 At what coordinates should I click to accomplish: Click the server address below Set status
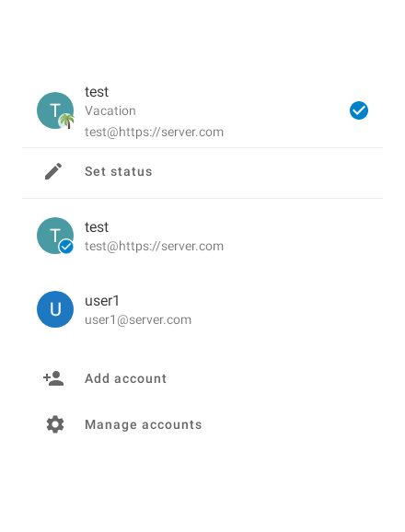tap(154, 247)
